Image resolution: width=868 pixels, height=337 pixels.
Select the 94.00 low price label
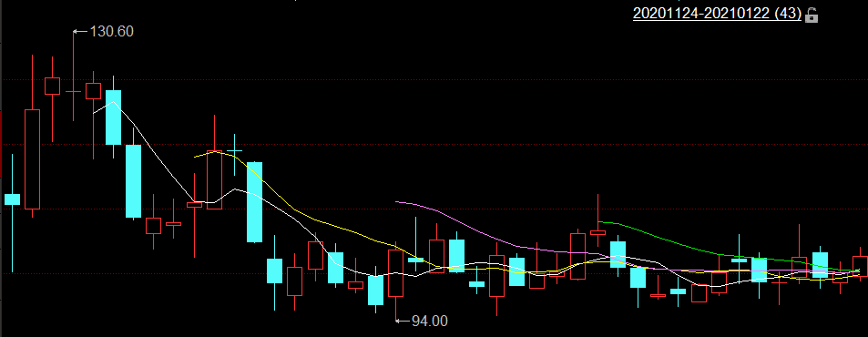430,321
